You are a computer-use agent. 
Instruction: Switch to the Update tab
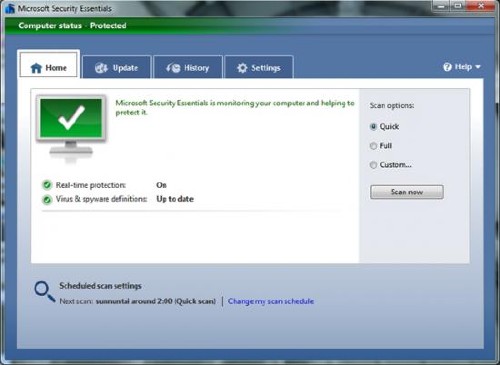coord(116,67)
